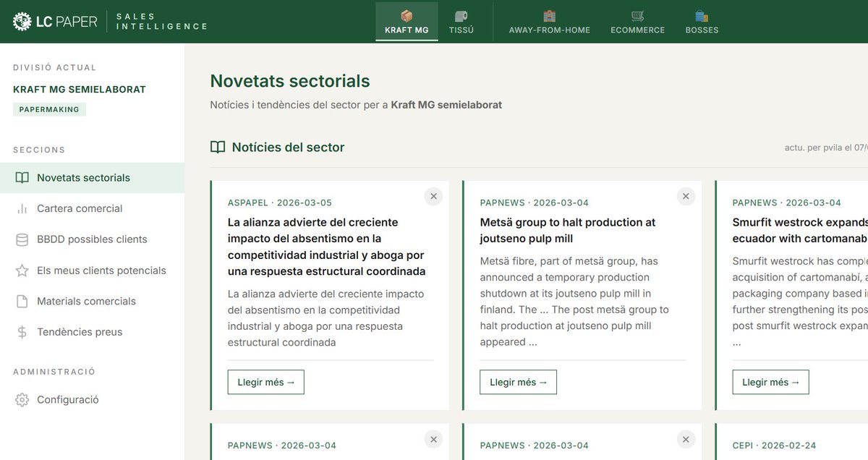868x460 pixels.
Task: Click Llegir més on the ASPAPEL card
Action: point(266,382)
